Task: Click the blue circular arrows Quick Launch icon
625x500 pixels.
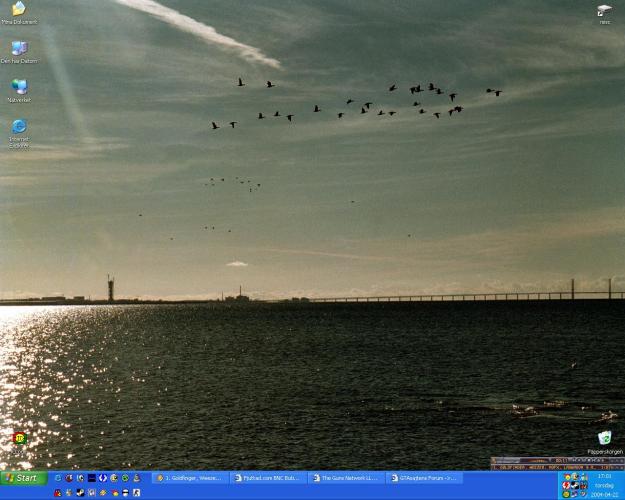Action: click(x=102, y=478)
